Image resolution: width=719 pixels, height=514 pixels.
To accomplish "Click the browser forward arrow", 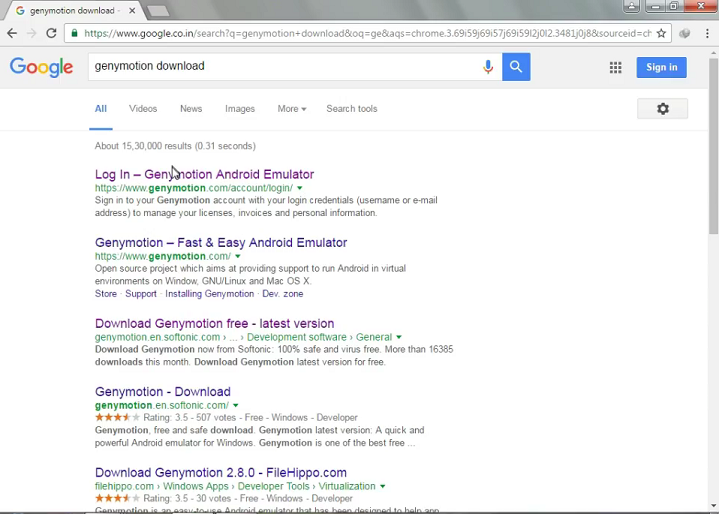I will 32,33.
